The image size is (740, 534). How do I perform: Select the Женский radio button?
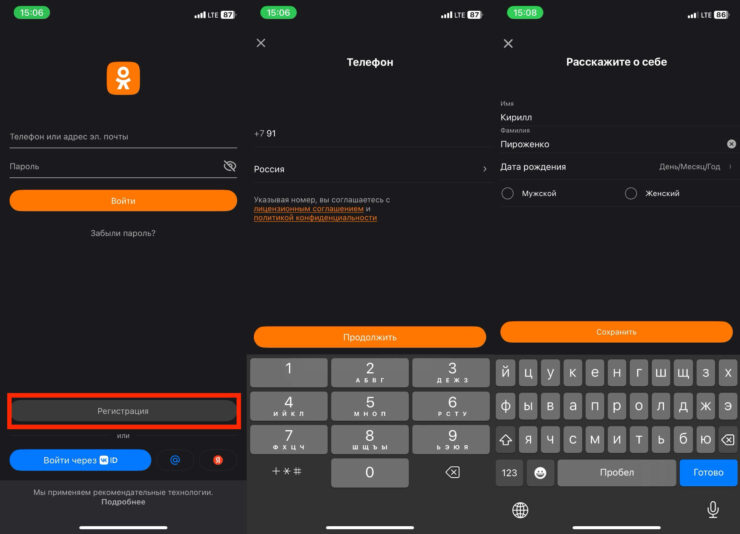coord(631,193)
